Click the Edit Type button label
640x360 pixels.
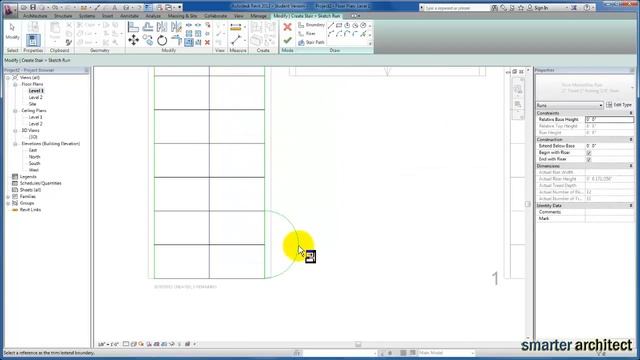point(623,105)
